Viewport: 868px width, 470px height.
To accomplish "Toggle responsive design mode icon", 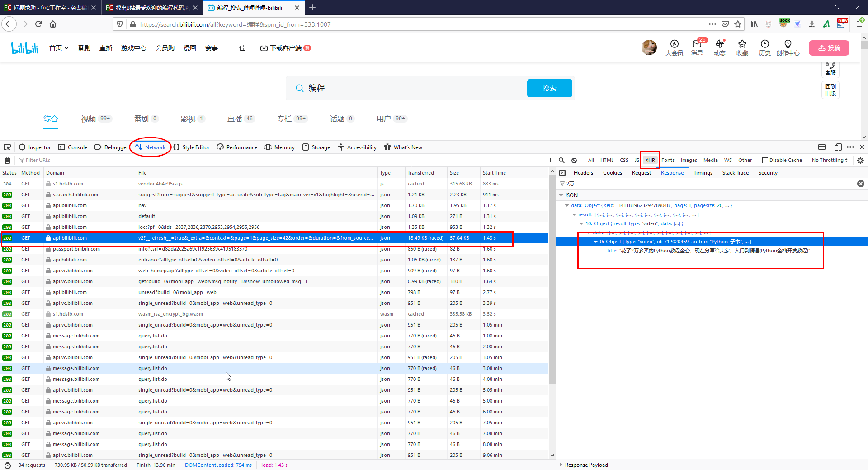I will coord(838,147).
